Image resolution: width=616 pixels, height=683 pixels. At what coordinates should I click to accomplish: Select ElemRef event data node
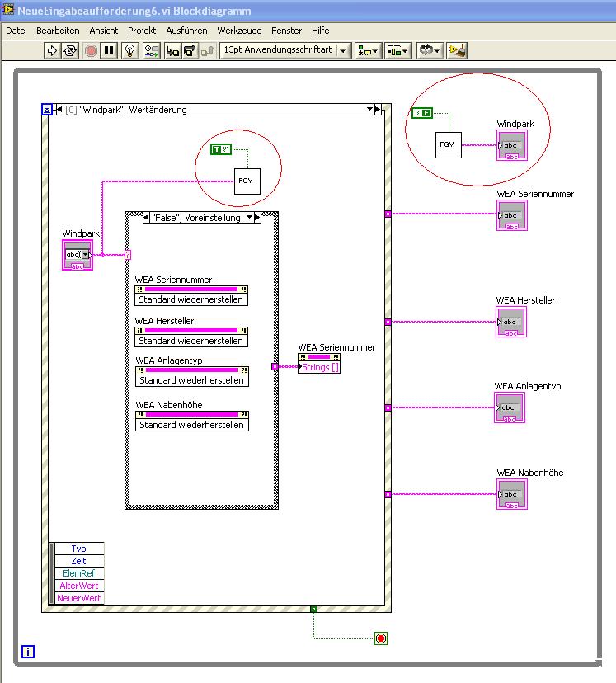coord(79,573)
